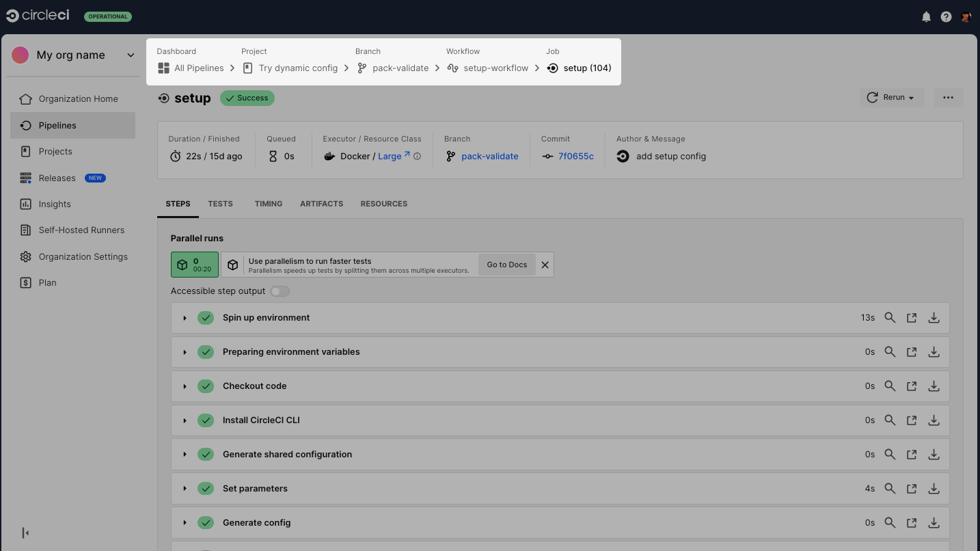Collapse the sidebar with the bottom icon
This screenshot has height=551, width=980.
click(x=25, y=533)
